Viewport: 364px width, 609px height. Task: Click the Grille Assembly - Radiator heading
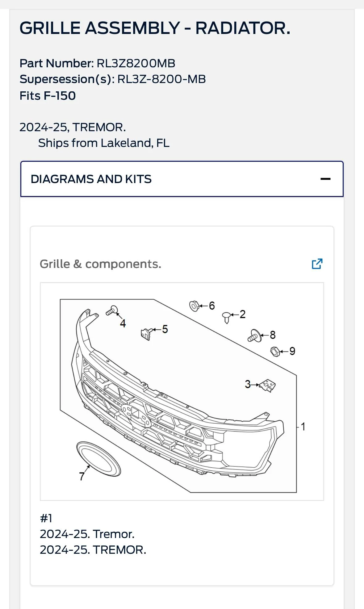coord(155,28)
